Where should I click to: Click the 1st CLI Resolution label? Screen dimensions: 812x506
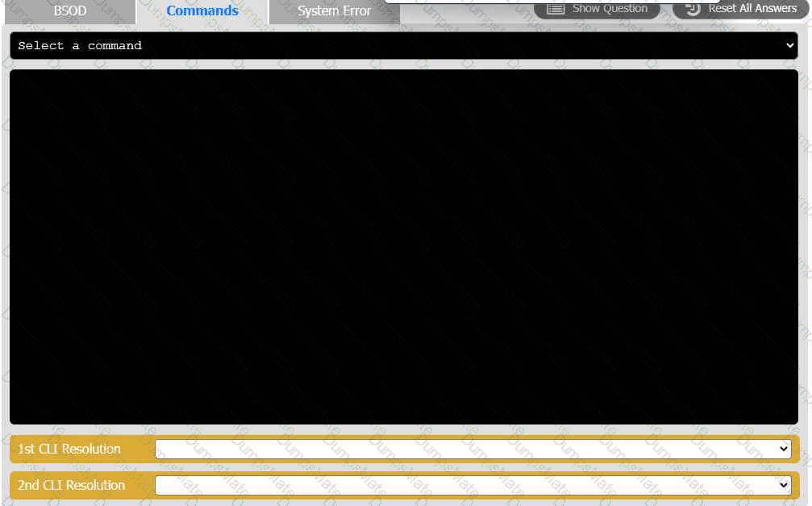pyautogui.click(x=69, y=449)
